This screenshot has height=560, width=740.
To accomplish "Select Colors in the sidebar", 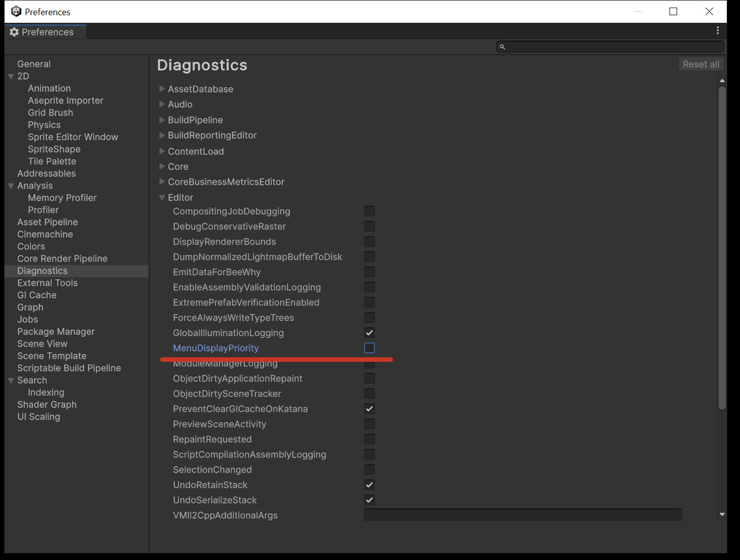I will tap(31, 246).
